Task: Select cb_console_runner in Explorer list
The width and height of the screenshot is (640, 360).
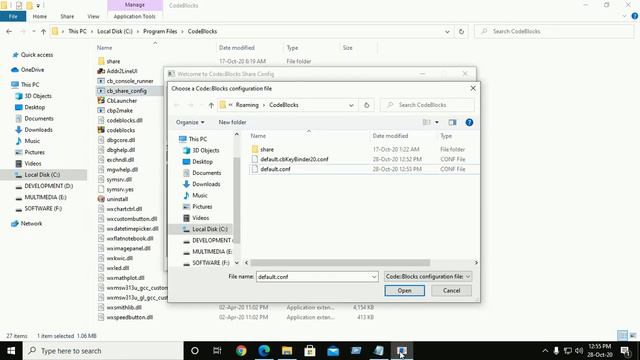Action: (x=130, y=81)
